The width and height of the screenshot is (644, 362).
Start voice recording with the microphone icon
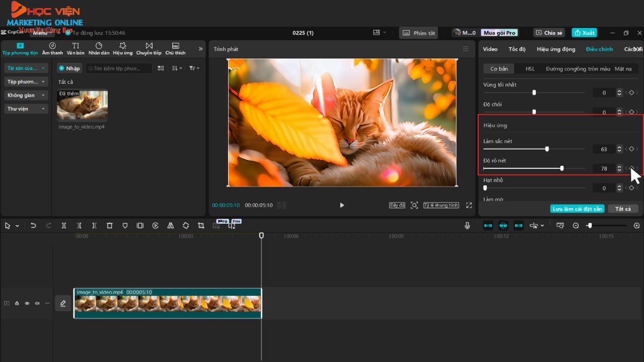tap(467, 226)
